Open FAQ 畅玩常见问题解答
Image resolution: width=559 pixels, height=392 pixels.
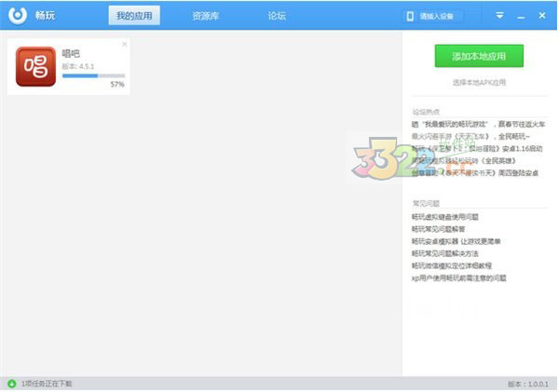(x=438, y=229)
